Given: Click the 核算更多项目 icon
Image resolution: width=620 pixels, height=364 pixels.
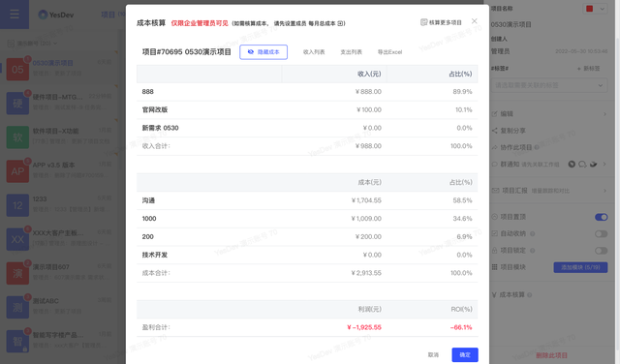Looking at the screenshot, I should pos(423,22).
